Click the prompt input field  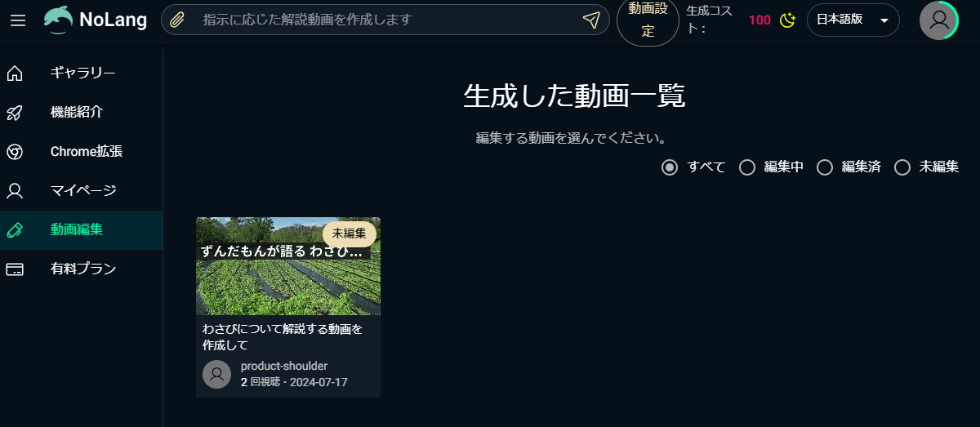[x=385, y=20]
